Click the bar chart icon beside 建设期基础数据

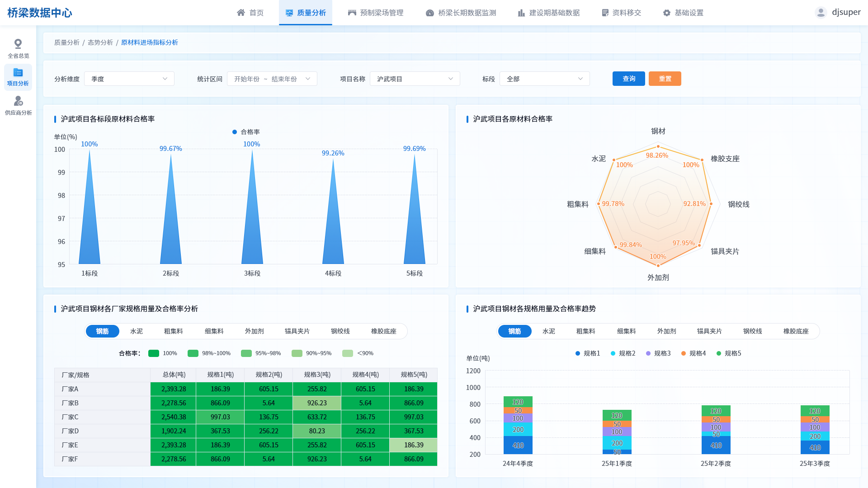coord(521,13)
